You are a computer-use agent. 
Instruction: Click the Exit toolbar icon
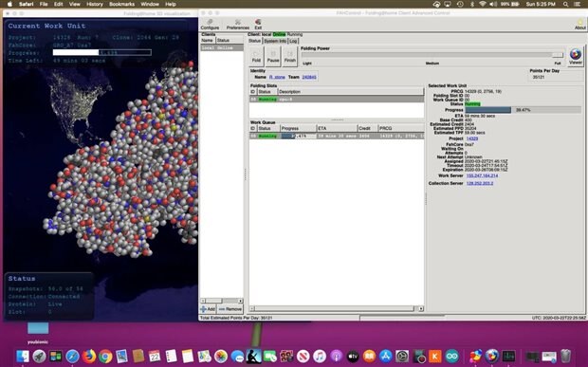coord(258,25)
